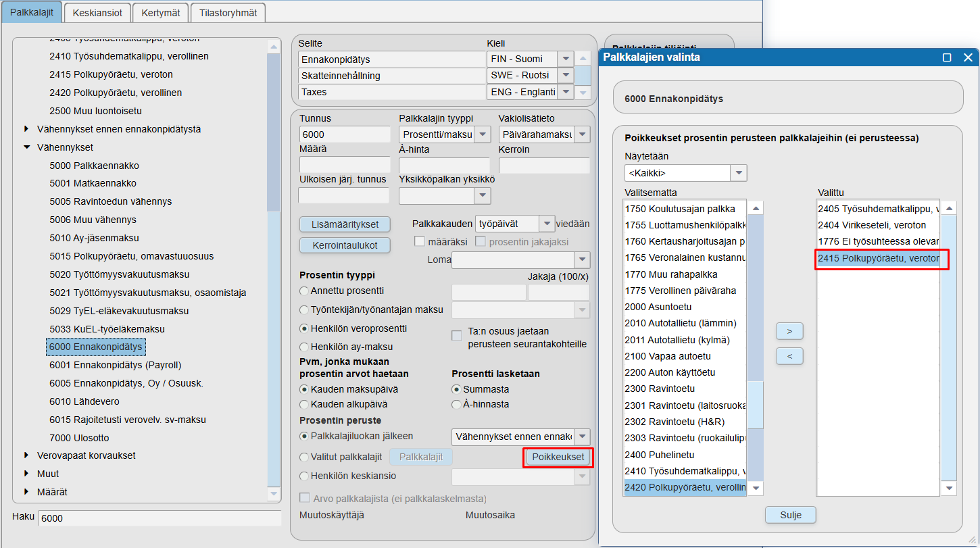Open the SWE - Ruotsi language dropdown
The height and width of the screenshot is (548, 980).
pyautogui.click(x=566, y=75)
